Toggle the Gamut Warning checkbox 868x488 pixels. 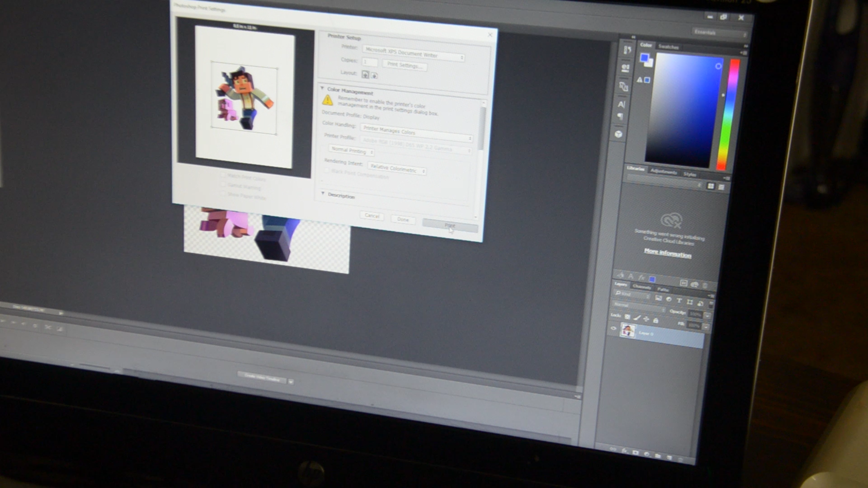tap(223, 184)
